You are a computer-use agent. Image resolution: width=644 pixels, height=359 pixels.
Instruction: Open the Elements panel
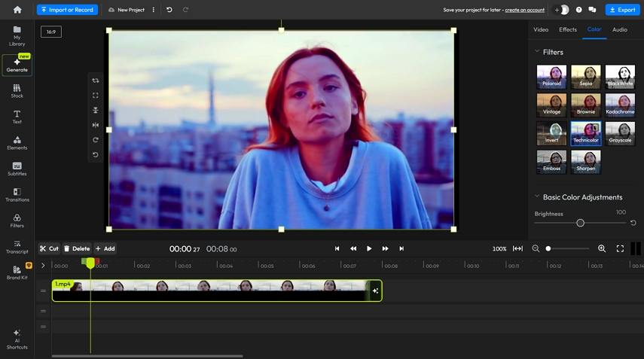[x=17, y=143]
